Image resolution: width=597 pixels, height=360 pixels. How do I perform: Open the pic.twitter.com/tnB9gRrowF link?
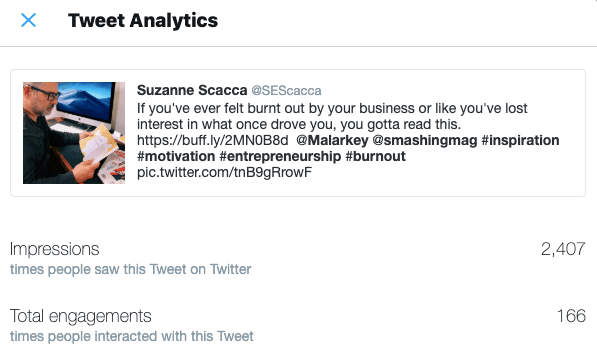pos(224,172)
